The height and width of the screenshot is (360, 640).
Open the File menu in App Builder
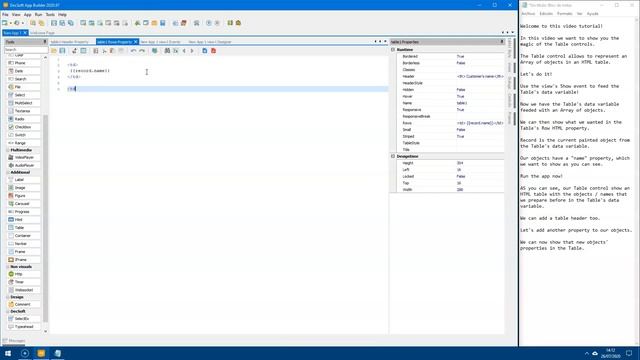pyautogui.click(x=5, y=15)
